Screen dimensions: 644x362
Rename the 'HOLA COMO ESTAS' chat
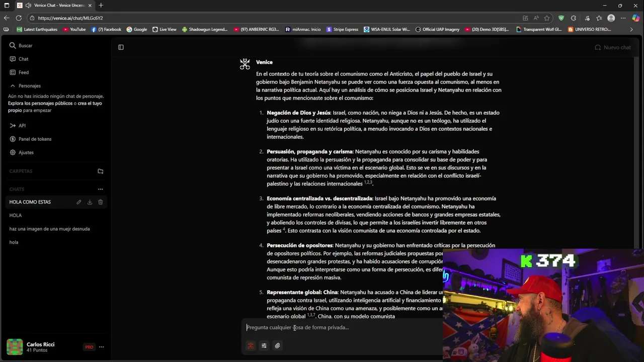(79, 202)
